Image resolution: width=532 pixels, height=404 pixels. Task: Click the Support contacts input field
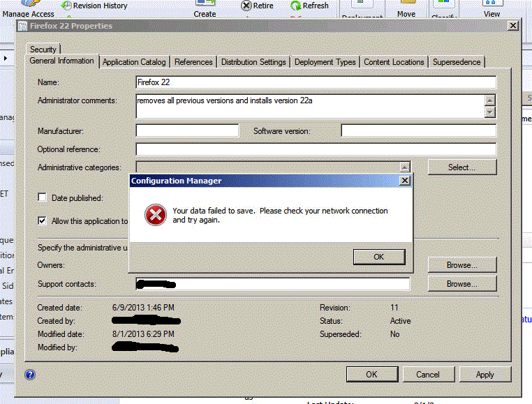pos(273,284)
